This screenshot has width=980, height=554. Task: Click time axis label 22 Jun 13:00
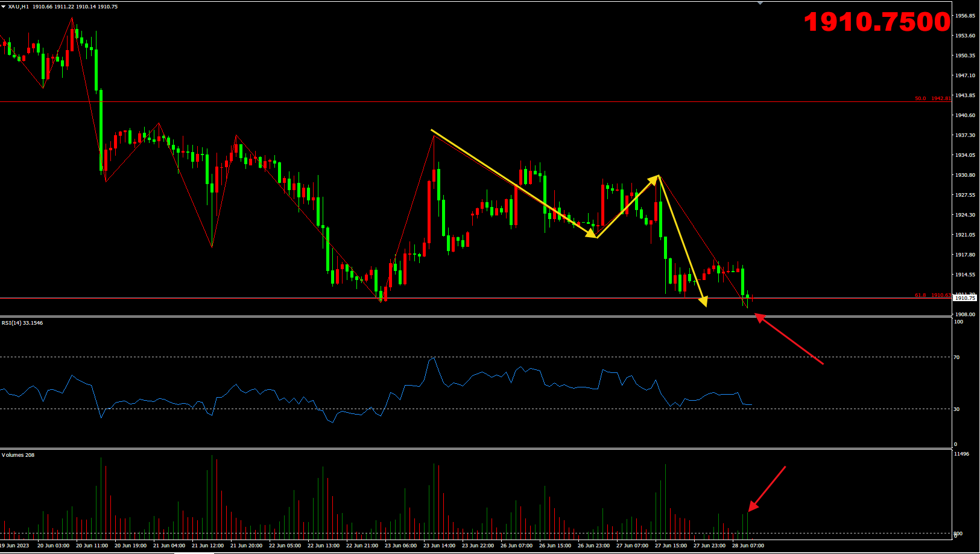tap(323, 546)
